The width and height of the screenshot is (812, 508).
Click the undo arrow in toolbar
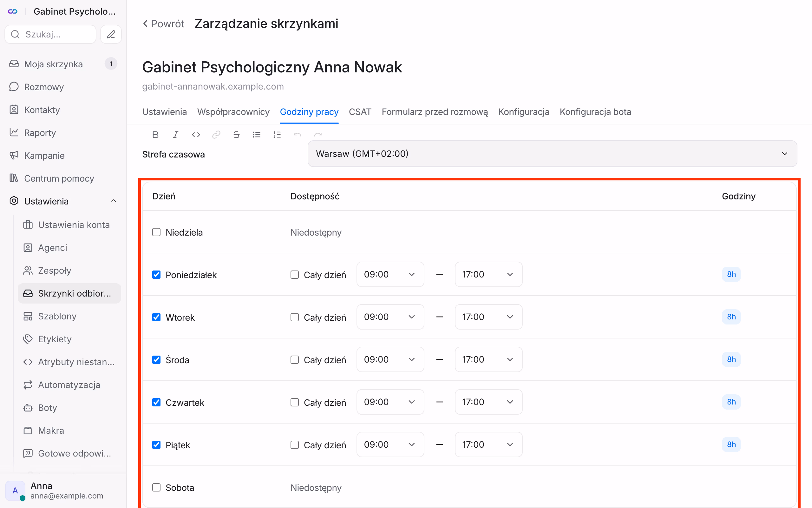[297, 135]
